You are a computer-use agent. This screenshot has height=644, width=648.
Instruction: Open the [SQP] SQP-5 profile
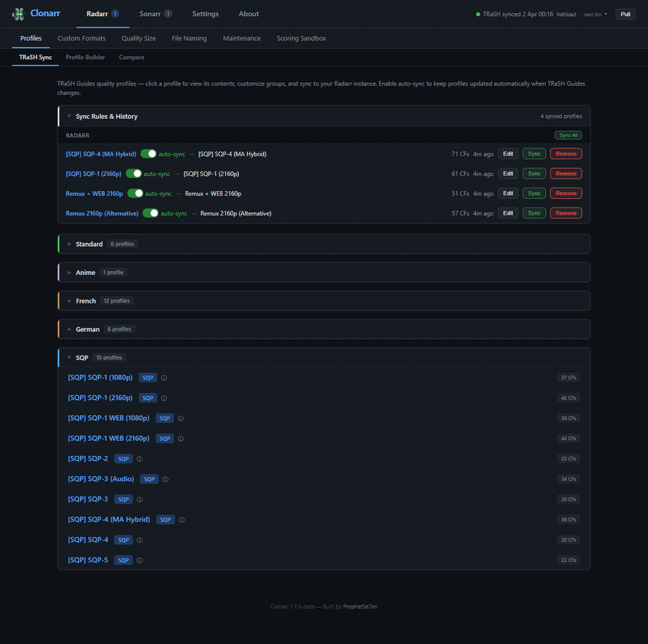[x=88, y=560]
